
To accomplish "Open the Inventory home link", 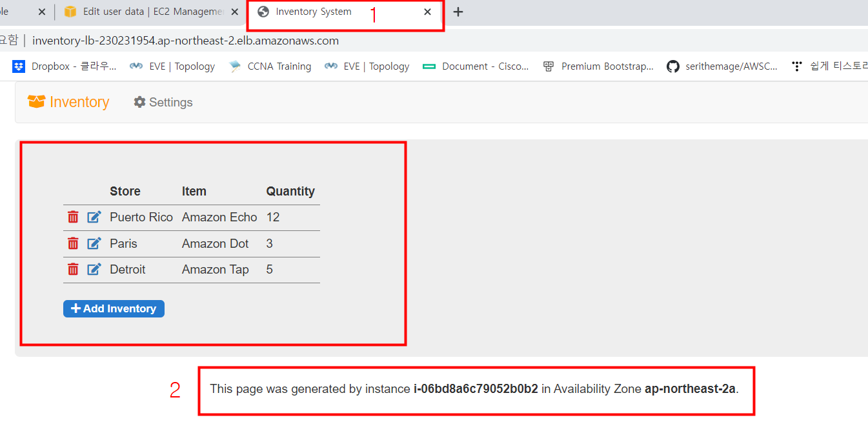I will [68, 102].
